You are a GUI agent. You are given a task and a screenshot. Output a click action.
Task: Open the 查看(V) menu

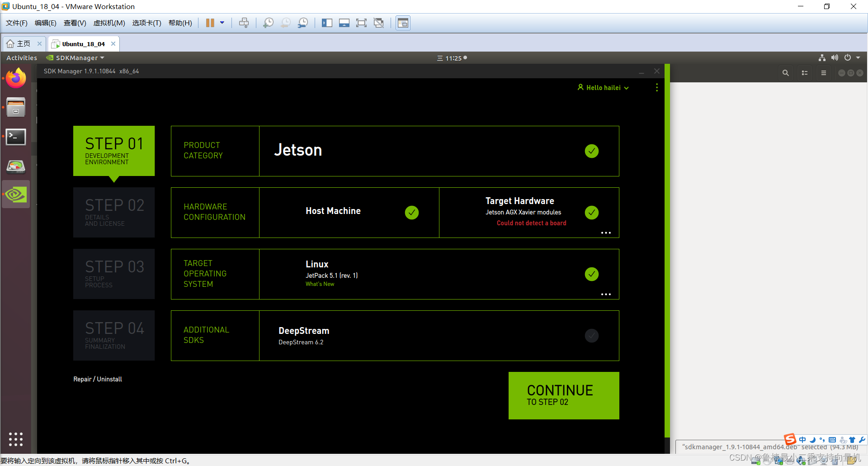(x=75, y=23)
